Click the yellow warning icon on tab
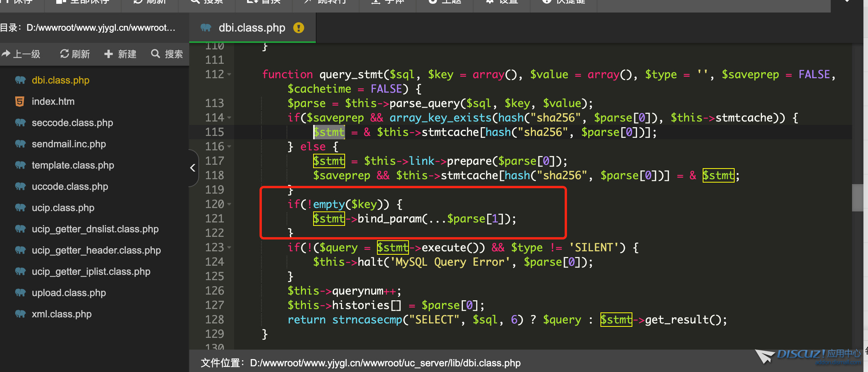The height and width of the screenshot is (372, 868). pos(299,28)
